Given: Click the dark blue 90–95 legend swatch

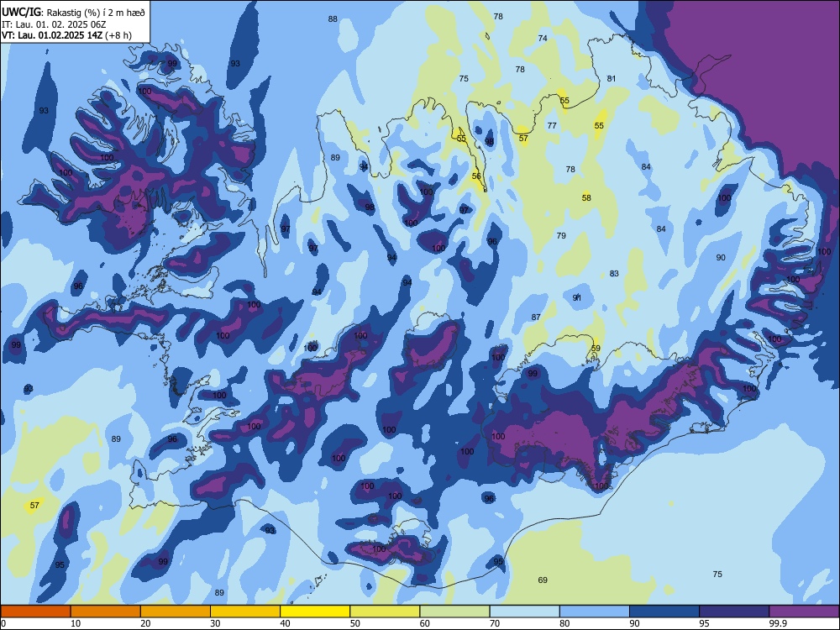Looking at the screenshot, I should pyautogui.click(x=664, y=612).
